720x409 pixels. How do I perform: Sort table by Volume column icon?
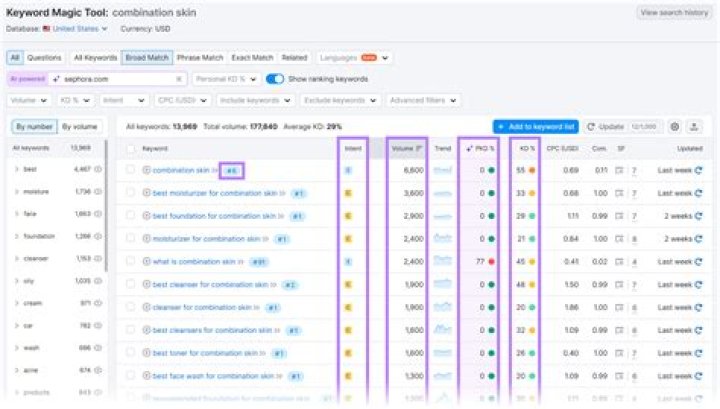[x=419, y=148]
